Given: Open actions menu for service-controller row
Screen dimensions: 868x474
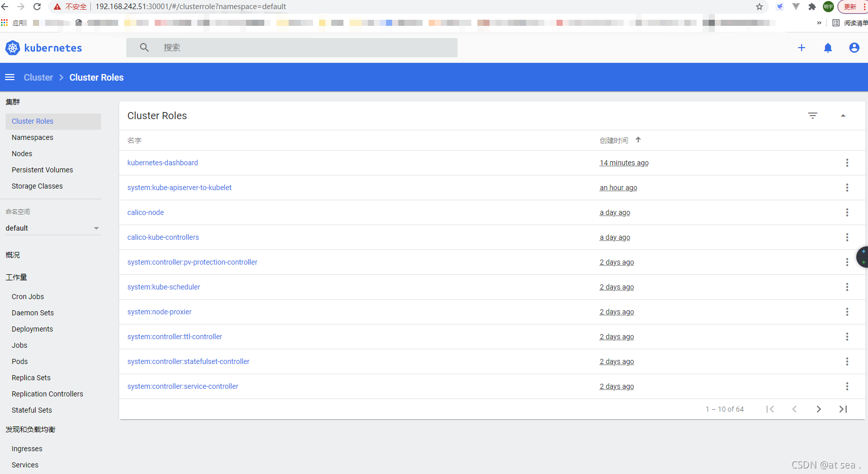Looking at the screenshot, I should (x=847, y=386).
